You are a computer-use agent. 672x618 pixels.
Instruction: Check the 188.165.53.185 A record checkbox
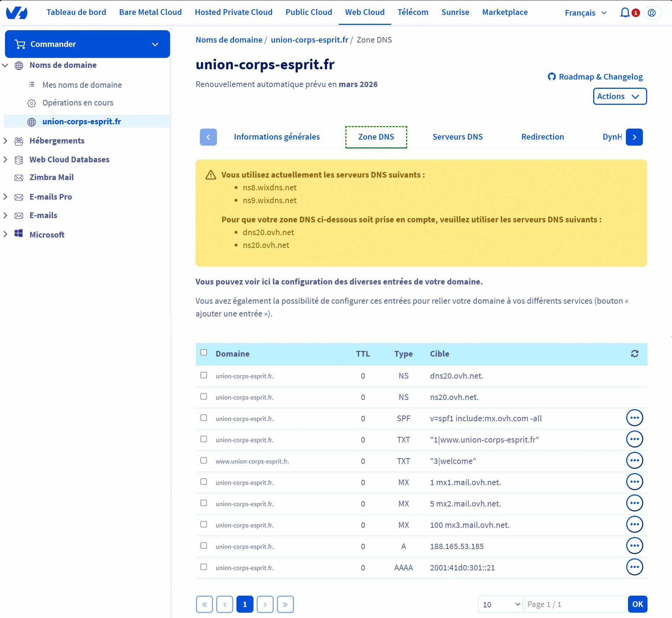(203, 546)
